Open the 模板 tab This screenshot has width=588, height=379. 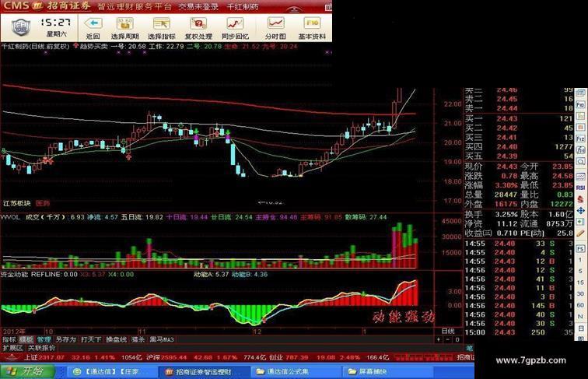[x=26, y=339]
